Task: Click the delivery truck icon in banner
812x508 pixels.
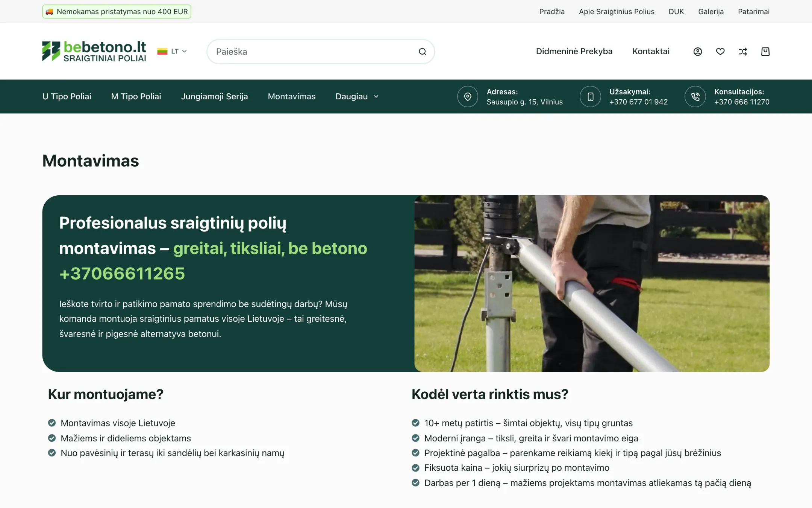Action: 49,12
